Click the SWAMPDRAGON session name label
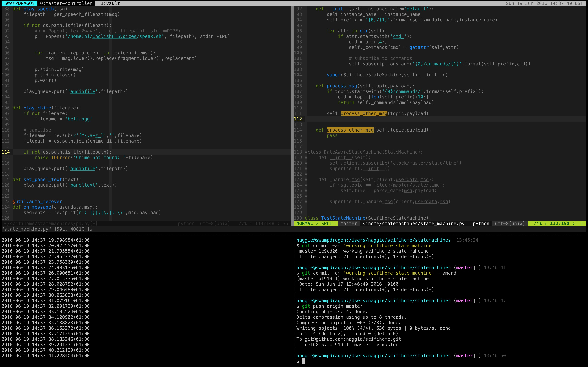Screen dimensions: 588x367 coord(19,3)
